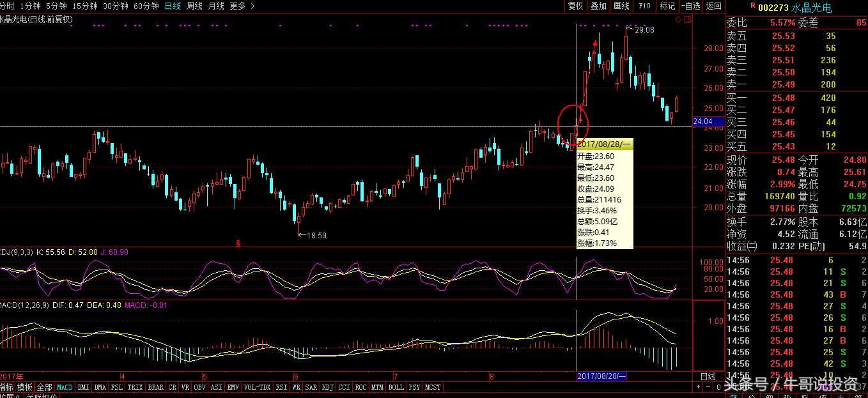This screenshot has height=398, width=868.
Task: Select the DMA indicator
Action: point(100,387)
